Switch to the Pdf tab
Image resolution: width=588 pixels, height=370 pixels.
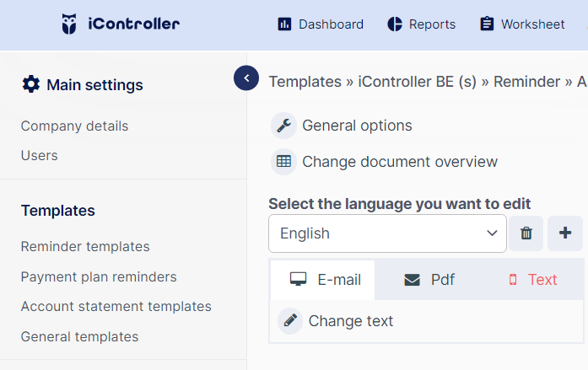[429, 280]
